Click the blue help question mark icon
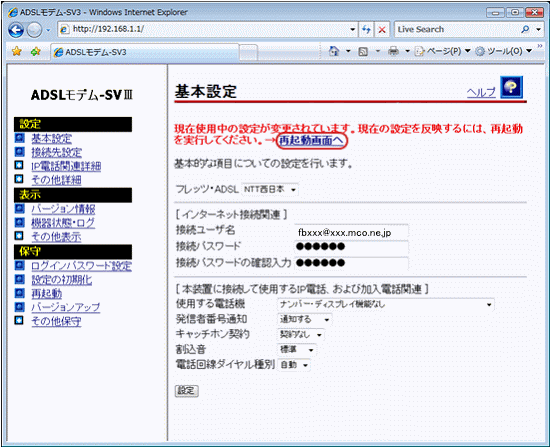 (511, 87)
